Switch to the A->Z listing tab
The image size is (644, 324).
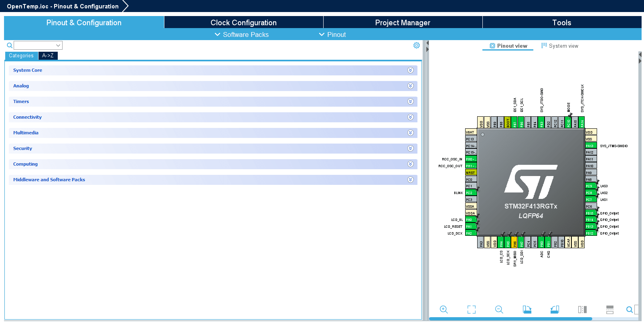48,56
